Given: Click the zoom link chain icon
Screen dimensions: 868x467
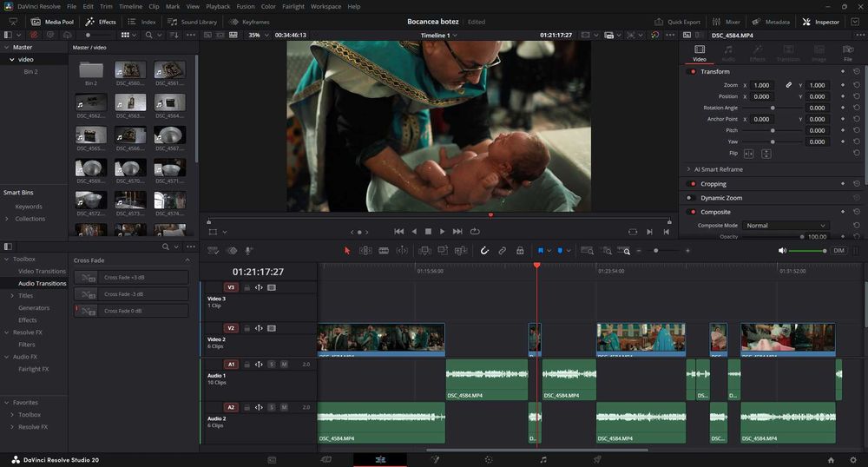Looking at the screenshot, I should [788, 85].
